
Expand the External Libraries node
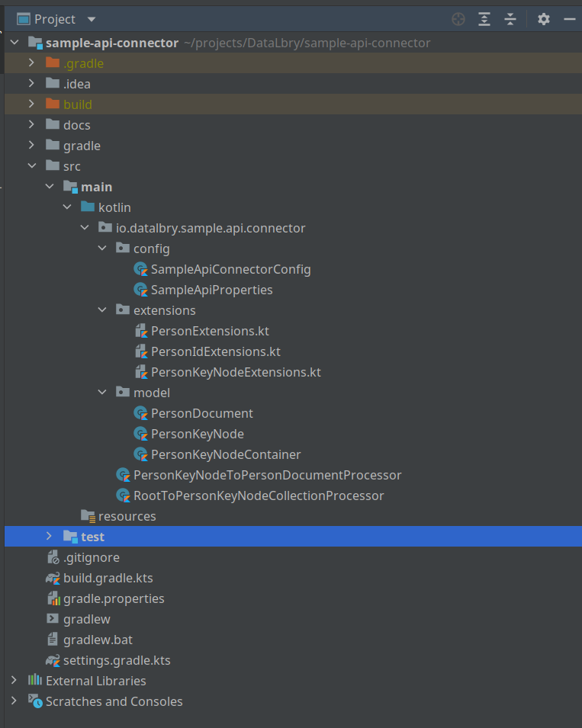coord(14,681)
